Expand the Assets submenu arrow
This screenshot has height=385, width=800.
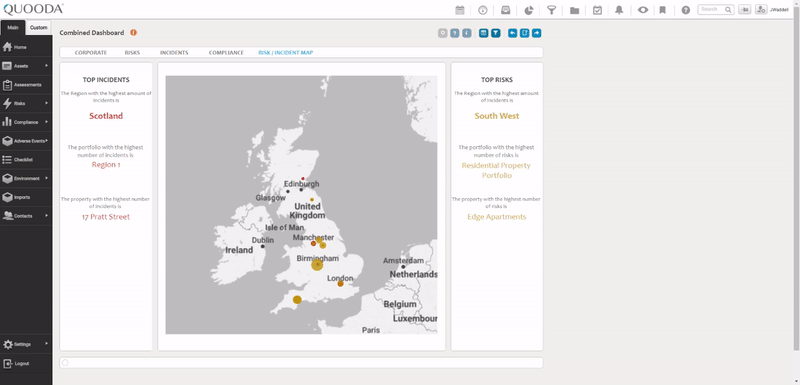click(x=46, y=66)
